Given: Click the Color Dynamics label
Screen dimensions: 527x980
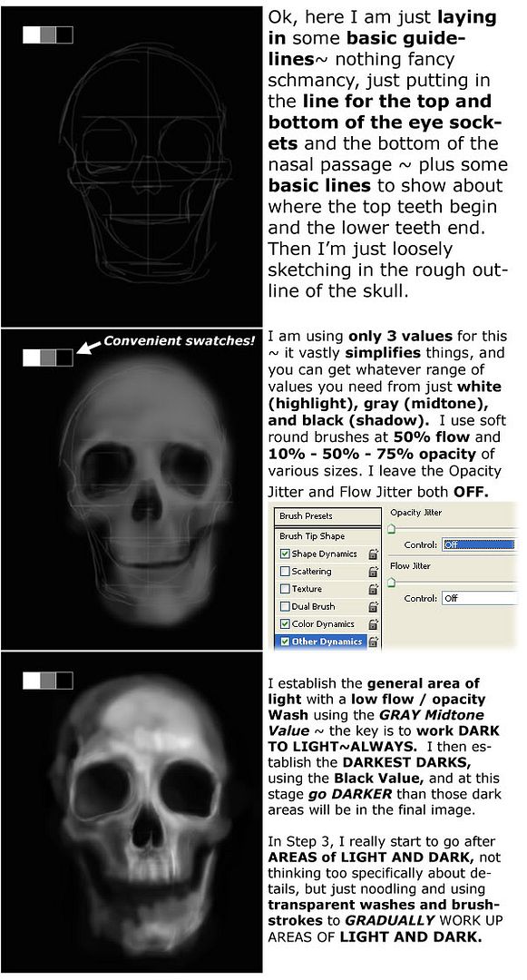Looking at the screenshot, I should click(x=323, y=623).
